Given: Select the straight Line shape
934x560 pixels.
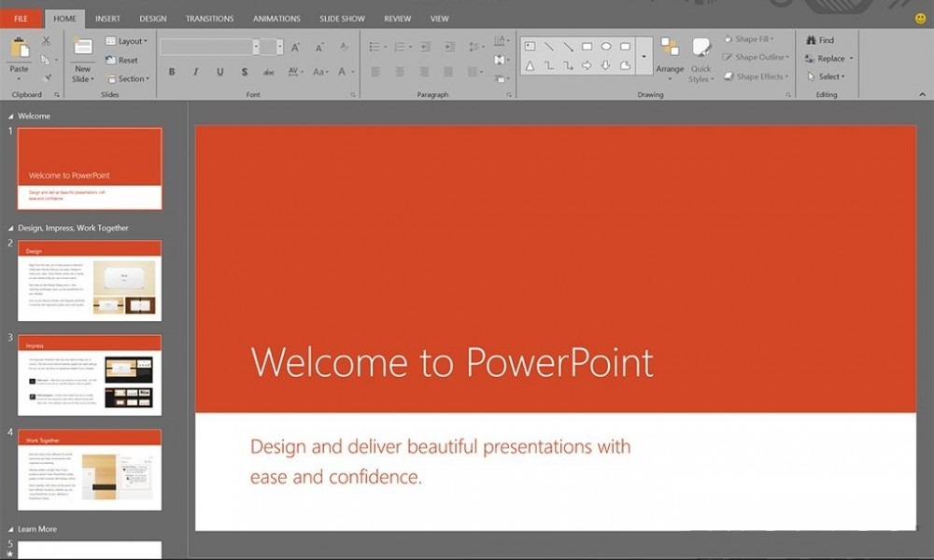Looking at the screenshot, I should point(548,47).
